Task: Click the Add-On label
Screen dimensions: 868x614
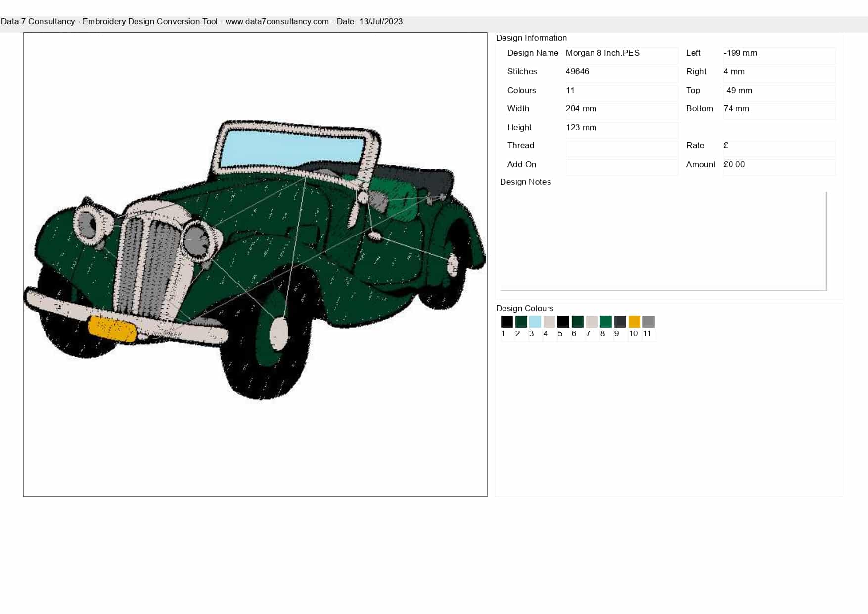Action: click(522, 164)
